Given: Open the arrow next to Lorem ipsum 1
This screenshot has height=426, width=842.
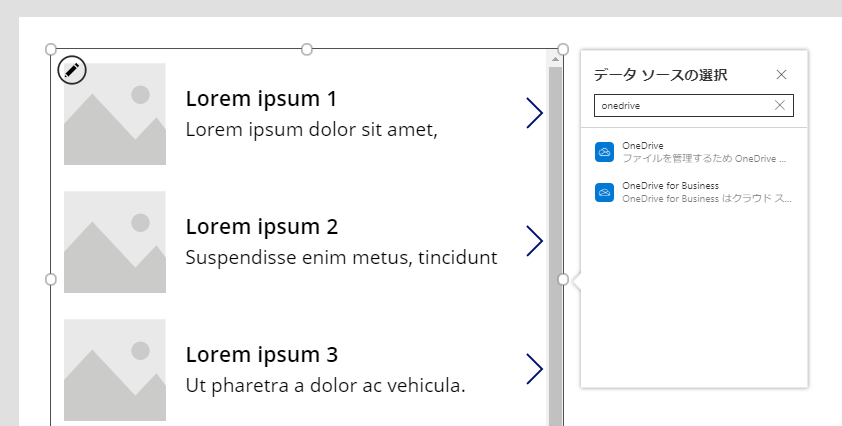Looking at the screenshot, I should coord(534,113).
